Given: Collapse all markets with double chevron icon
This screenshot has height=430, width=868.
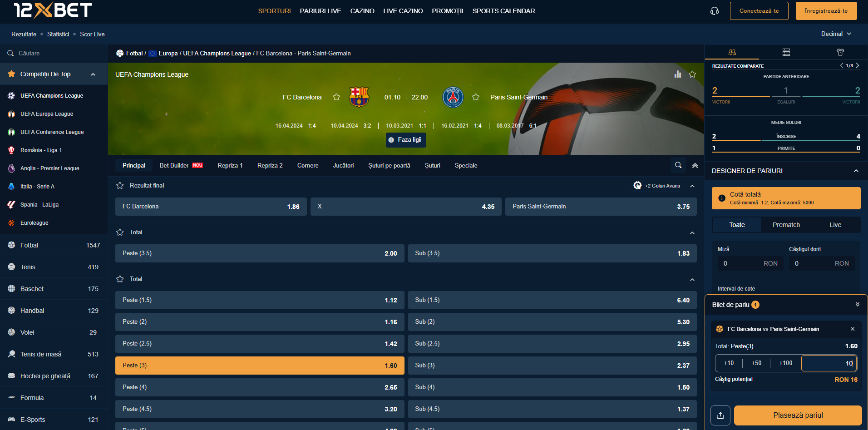Looking at the screenshot, I should tap(695, 166).
